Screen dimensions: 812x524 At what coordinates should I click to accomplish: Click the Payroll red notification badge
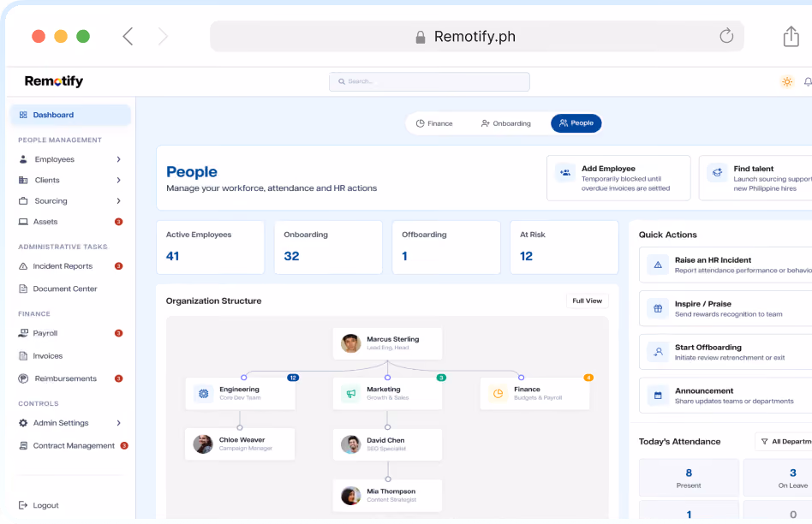(118, 333)
